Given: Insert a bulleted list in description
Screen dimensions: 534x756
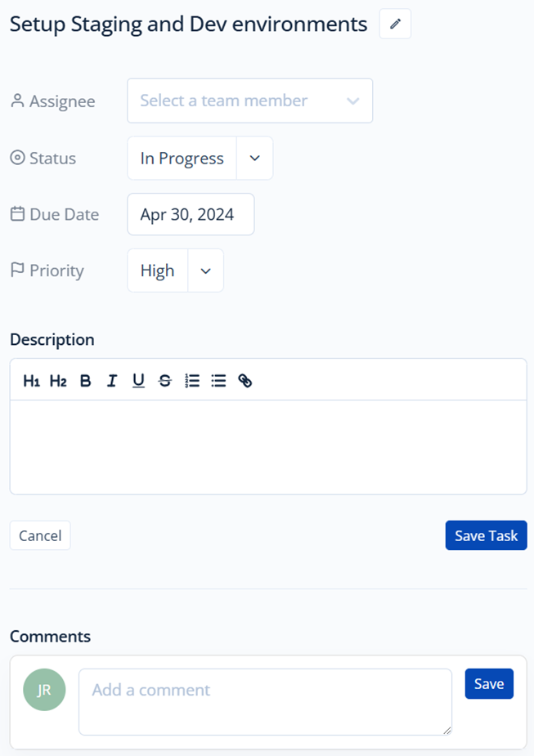Looking at the screenshot, I should pyautogui.click(x=218, y=381).
